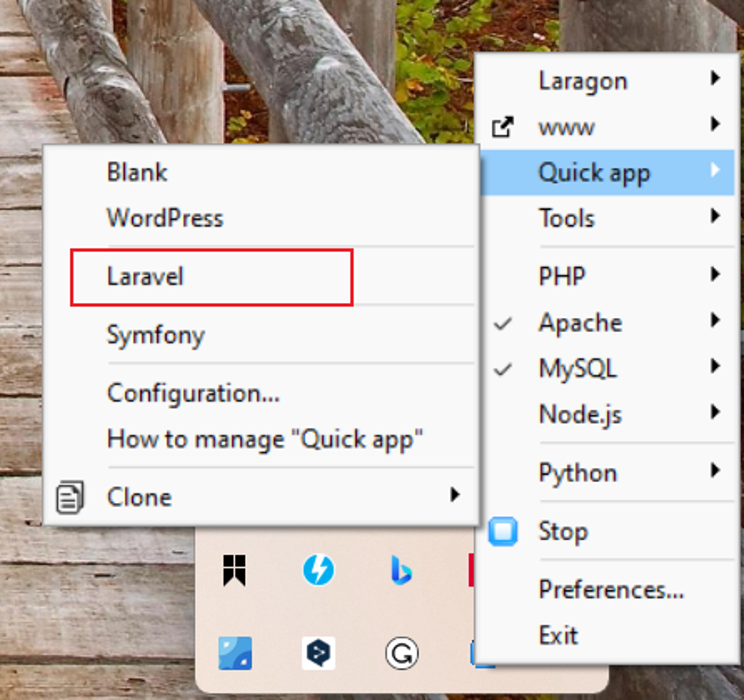Toggle the checked Apache service entry
This screenshot has width=744, height=700.
[x=607, y=322]
